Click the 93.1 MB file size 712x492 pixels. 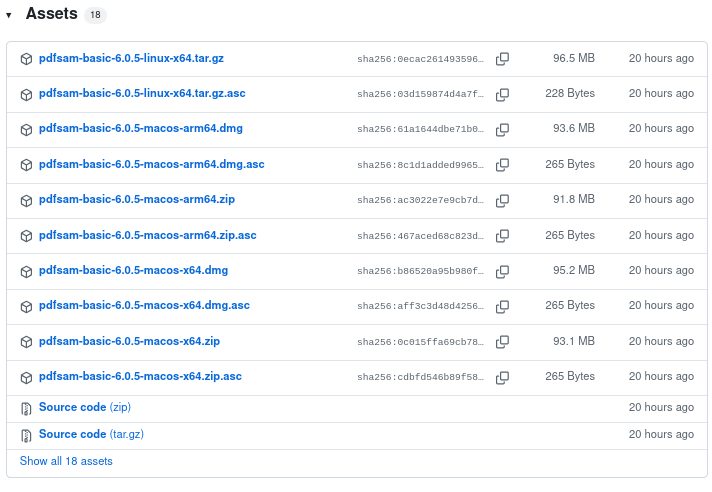click(x=574, y=341)
